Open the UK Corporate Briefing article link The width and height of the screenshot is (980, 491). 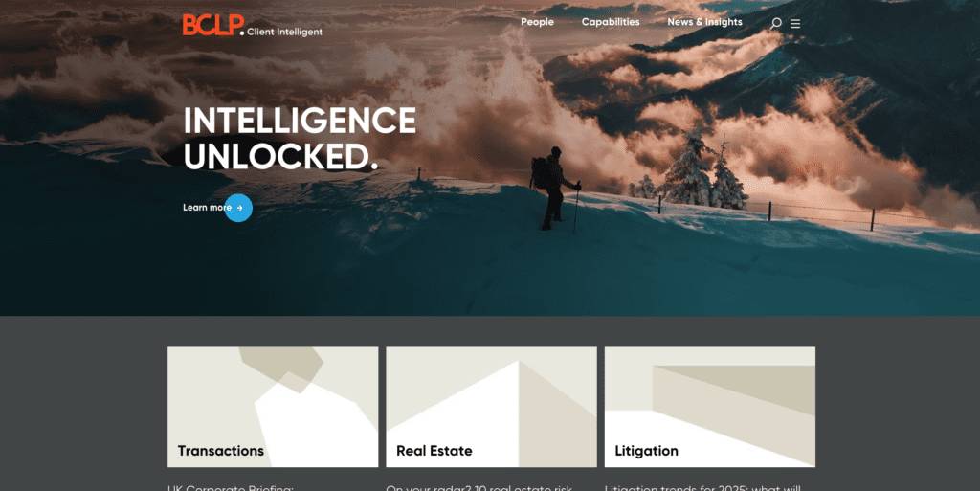(231, 487)
